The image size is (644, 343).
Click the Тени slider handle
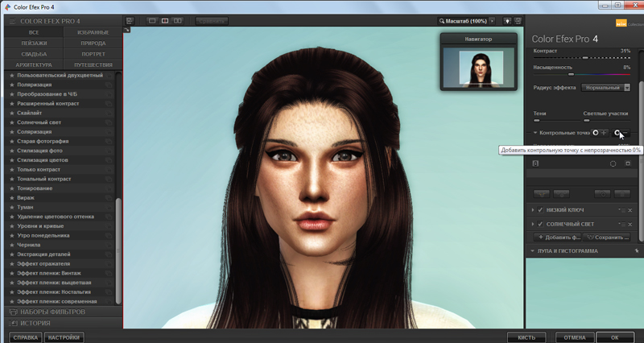536,120
